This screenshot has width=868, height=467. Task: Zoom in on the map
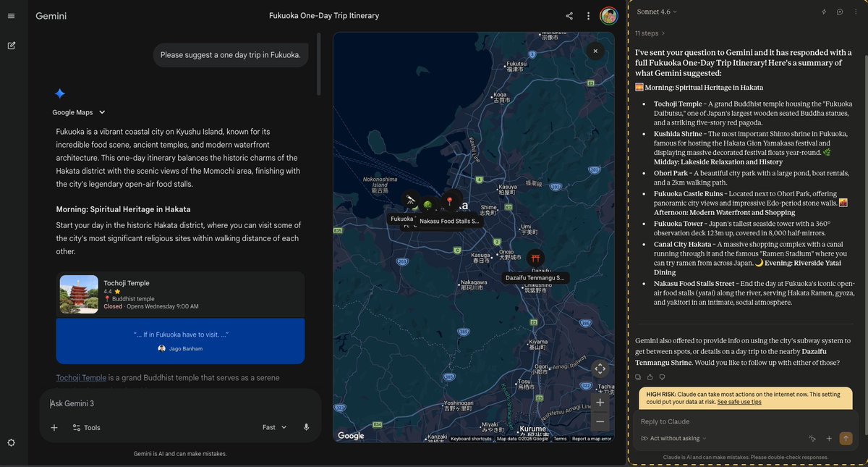tap(600, 402)
